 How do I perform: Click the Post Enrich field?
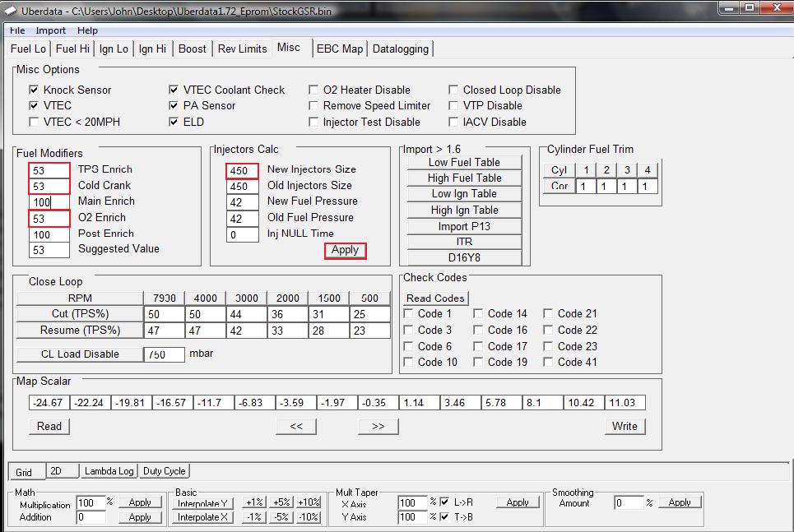pyautogui.click(x=49, y=234)
